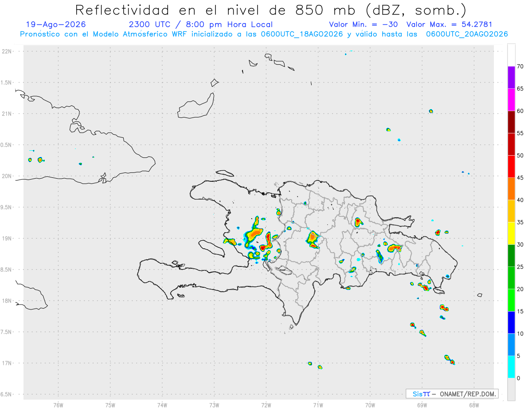Click the '73W' longitude label
The image size is (532, 411).
(214, 405)
